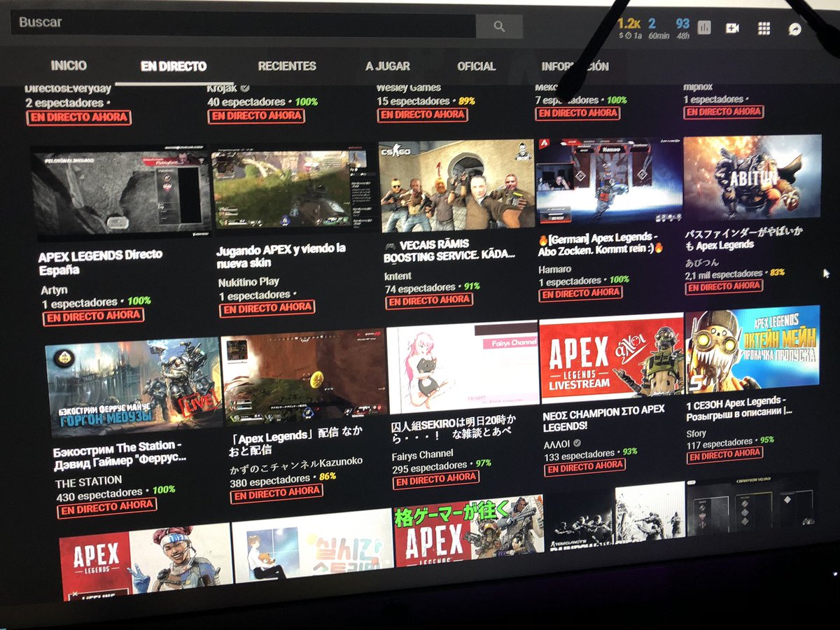
Task: Open channel name Krojak
Action: 223,89
